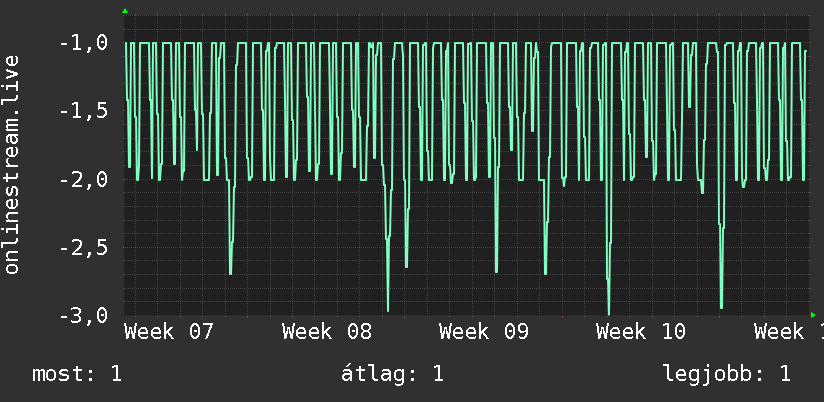Click the 'átlag: 1' statistic
Viewport: 824px width, 402px height.
393,374
